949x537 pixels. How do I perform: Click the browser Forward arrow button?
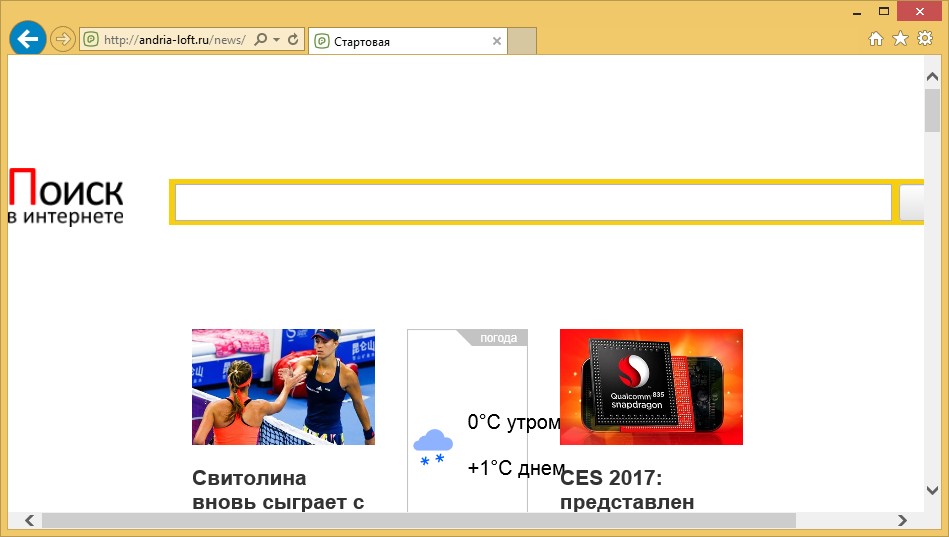pos(63,40)
